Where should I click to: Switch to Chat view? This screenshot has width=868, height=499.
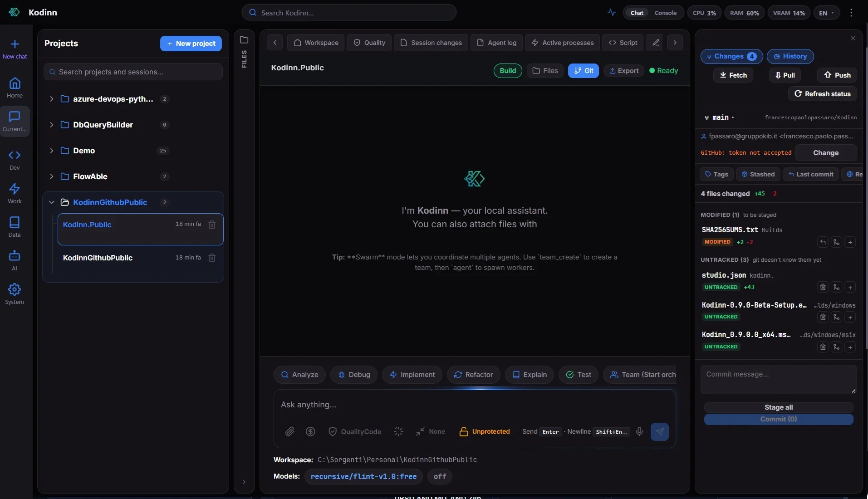[x=637, y=13]
